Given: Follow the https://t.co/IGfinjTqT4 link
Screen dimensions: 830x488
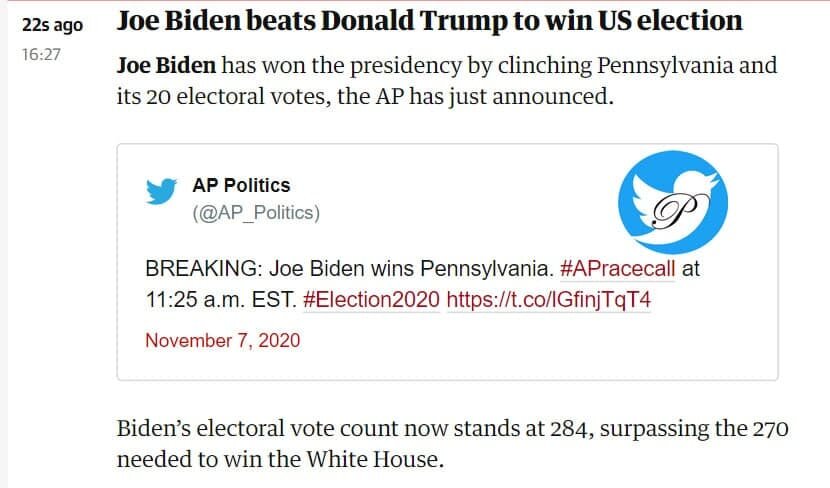Looking at the screenshot, I should click(548, 300).
